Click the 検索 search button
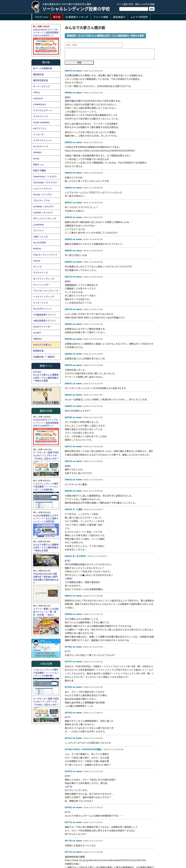The image size is (186, 868). (x=152, y=9)
